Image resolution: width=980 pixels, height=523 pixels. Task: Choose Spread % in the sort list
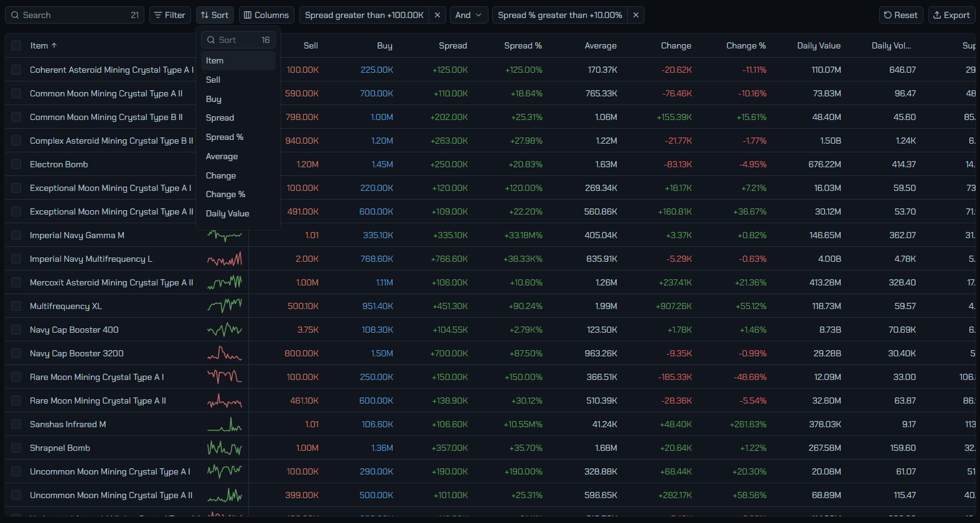click(x=225, y=137)
